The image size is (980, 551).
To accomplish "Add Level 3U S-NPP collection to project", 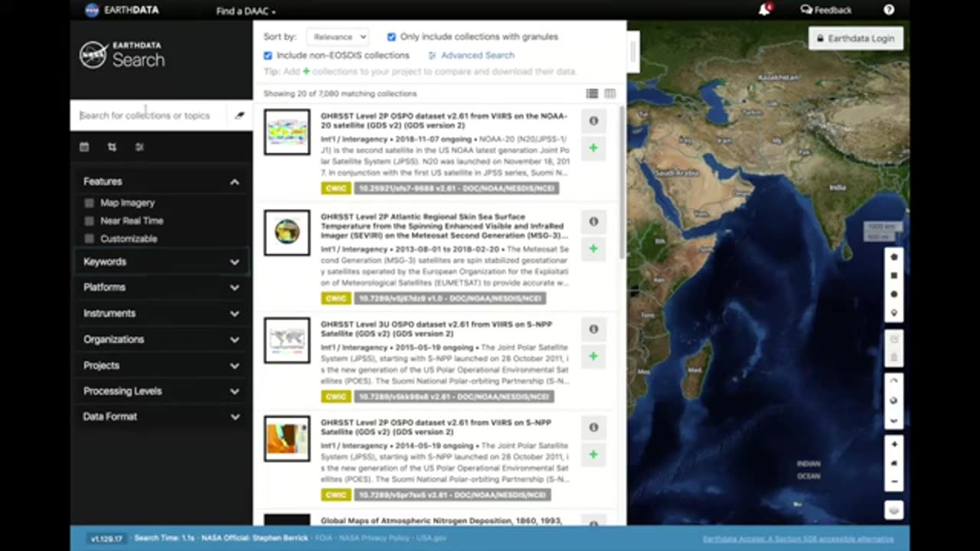I will click(593, 356).
